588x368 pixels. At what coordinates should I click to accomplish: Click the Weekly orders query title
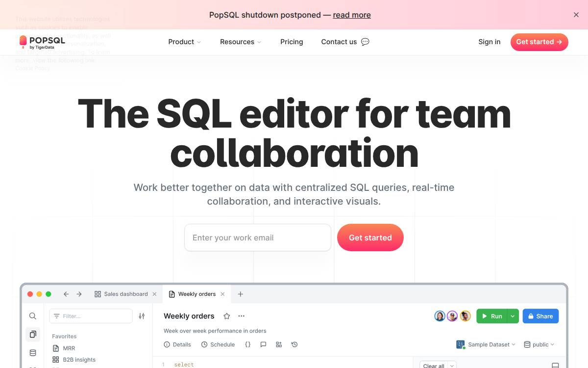click(x=189, y=316)
